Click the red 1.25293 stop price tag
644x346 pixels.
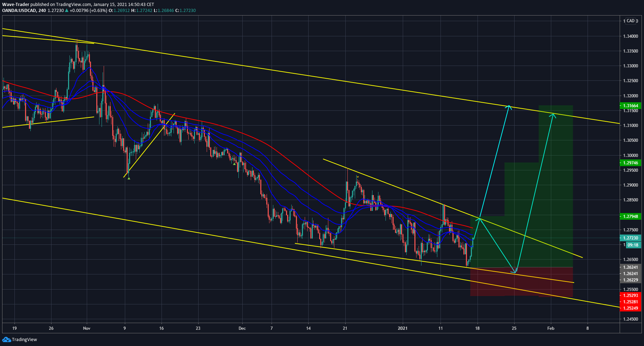[630, 296]
